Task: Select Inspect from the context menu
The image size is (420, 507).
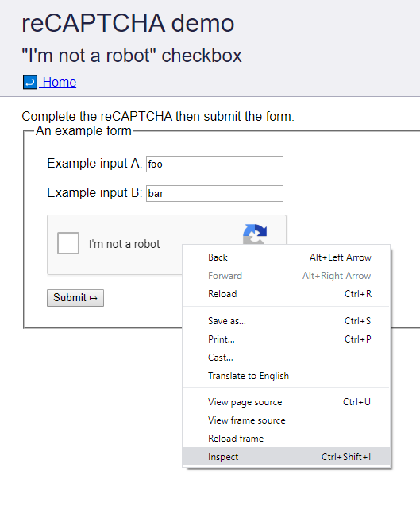Action: point(287,457)
